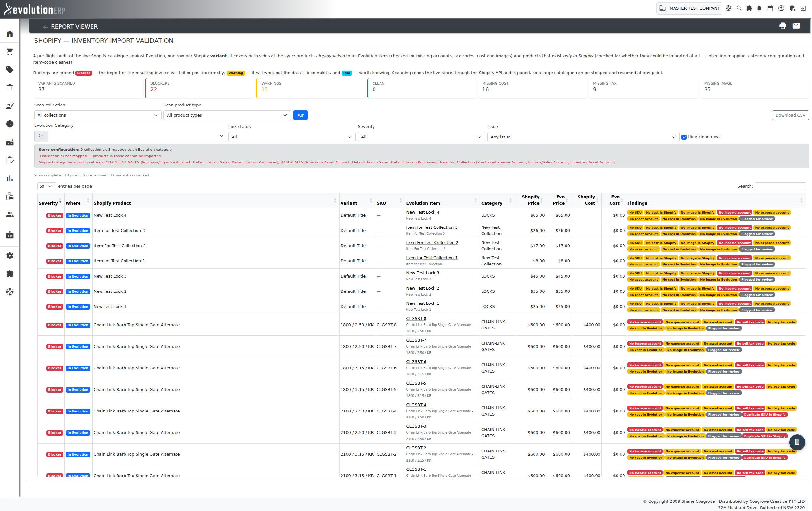The image size is (812, 511).
Task: Open the home icon in the sidebar
Action: [10, 34]
